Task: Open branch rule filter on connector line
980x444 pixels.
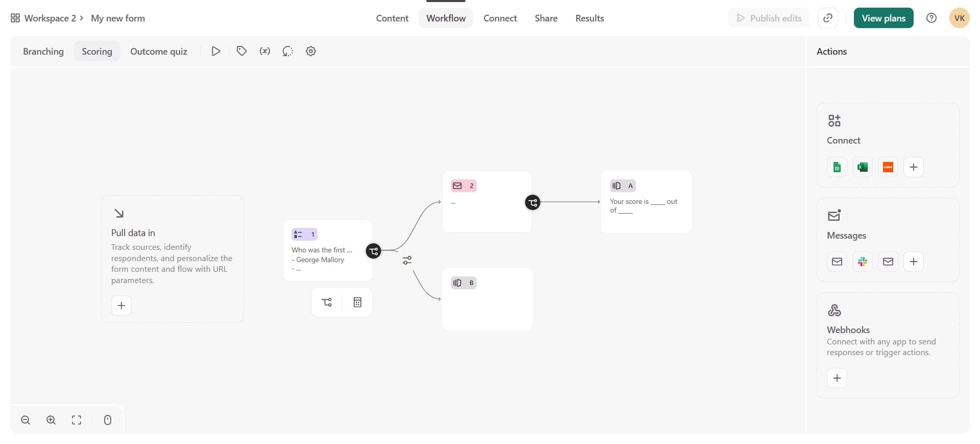Action: pyautogui.click(x=407, y=261)
